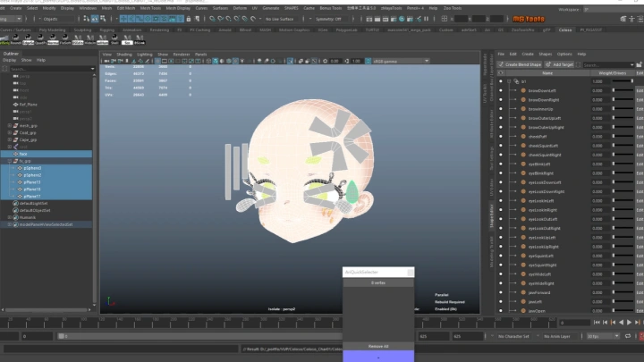Click the play forwards button
The width and height of the screenshot is (644, 362).
629,323
